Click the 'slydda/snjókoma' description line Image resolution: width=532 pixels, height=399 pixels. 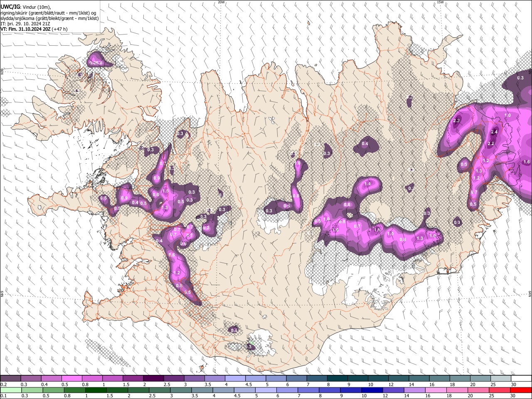pos(50,18)
